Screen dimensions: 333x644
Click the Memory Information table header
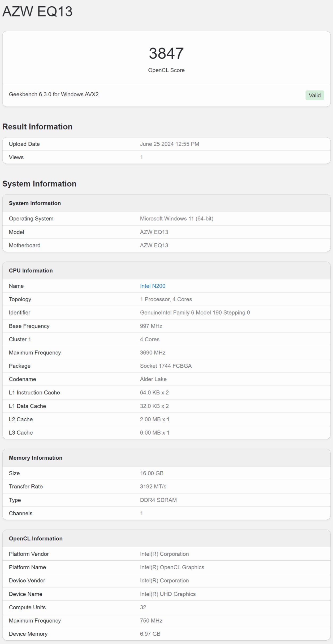(x=36, y=458)
